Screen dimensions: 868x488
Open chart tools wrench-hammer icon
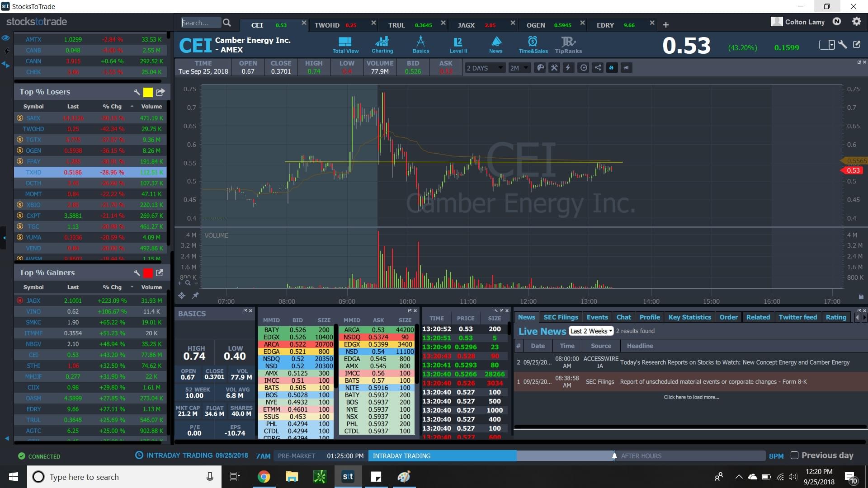(554, 68)
